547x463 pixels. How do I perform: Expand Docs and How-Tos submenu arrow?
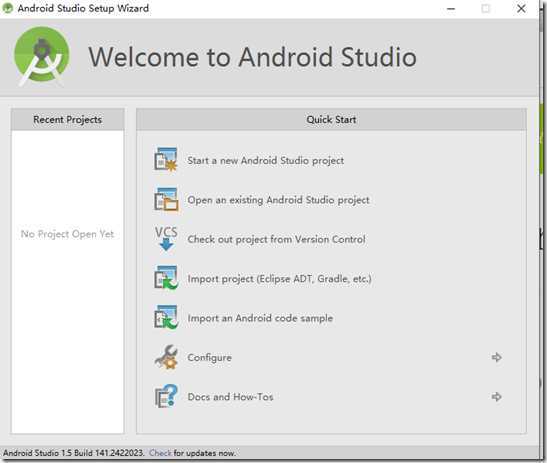pyautogui.click(x=496, y=397)
